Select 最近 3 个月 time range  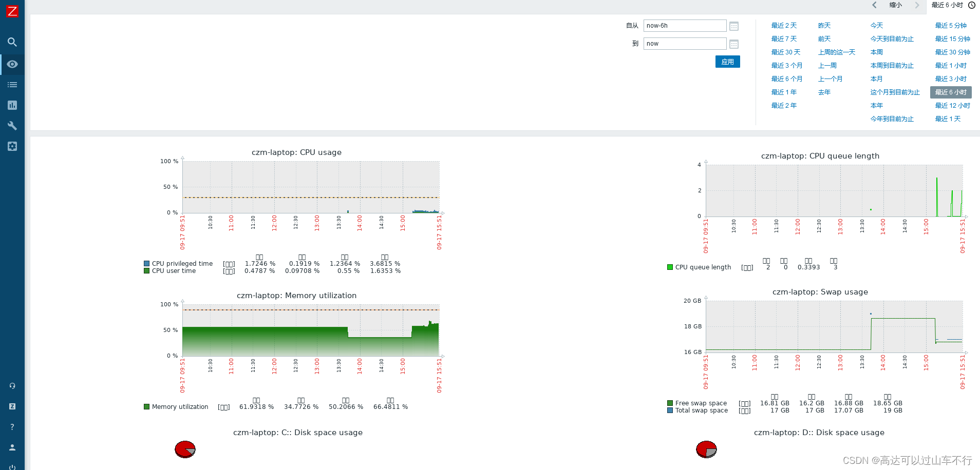click(787, 66)
